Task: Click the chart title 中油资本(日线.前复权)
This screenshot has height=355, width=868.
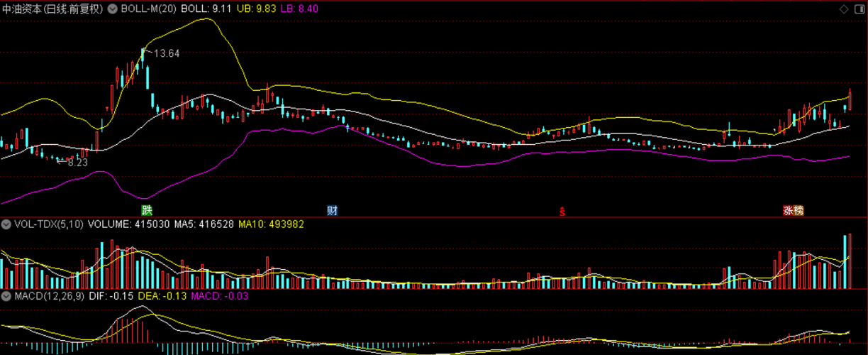Action: pyautogui.click(x=52, y=9)
